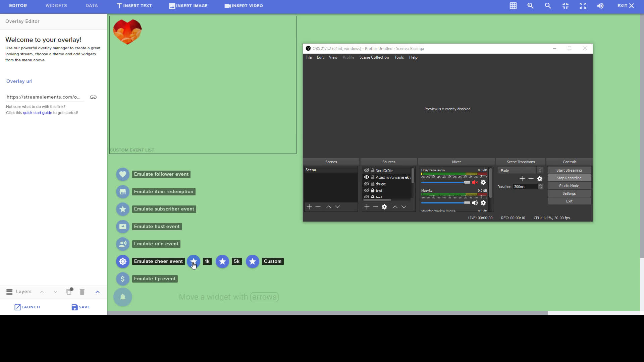Click the raid event icon

[123, 244]
